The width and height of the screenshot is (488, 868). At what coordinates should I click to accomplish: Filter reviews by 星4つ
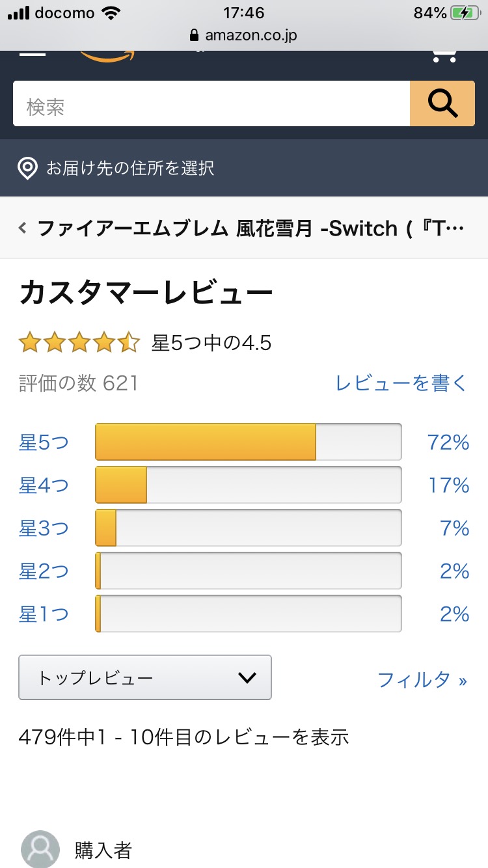(44, 485)
